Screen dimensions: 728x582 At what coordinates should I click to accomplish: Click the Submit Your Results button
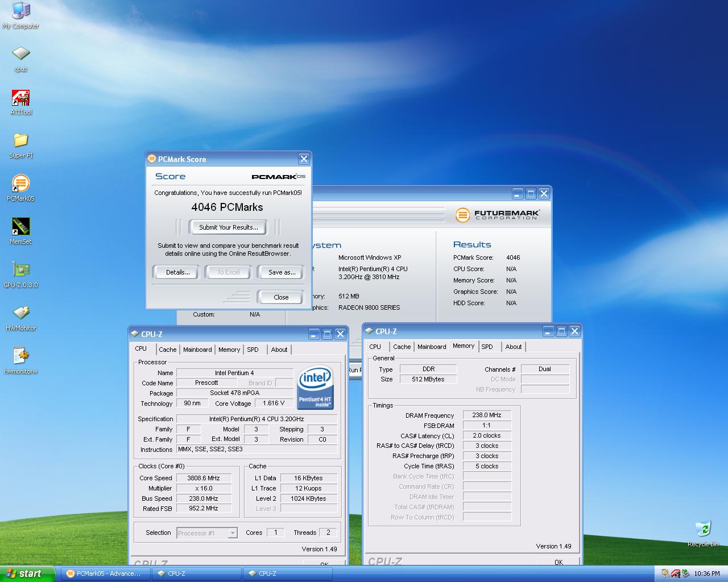(228, 227)
